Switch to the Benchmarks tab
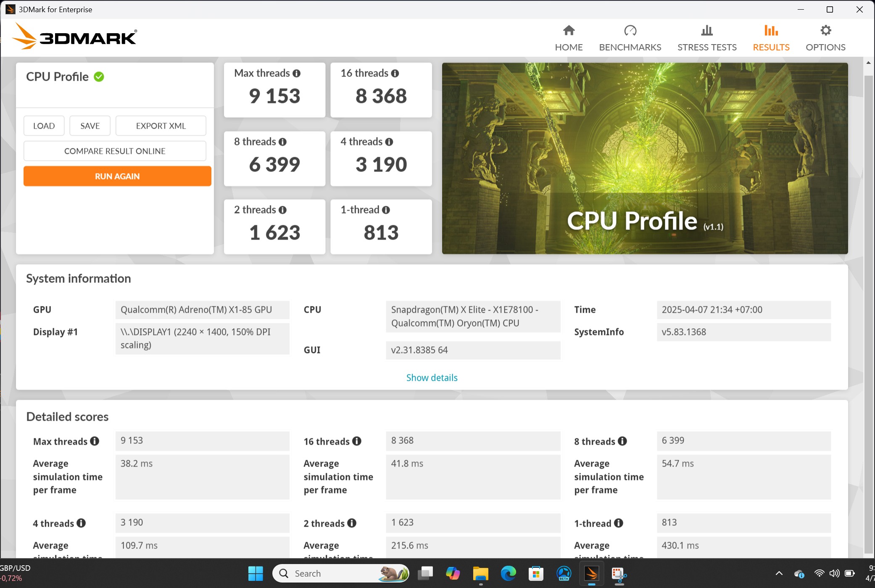Image resolution: width=875 pixels, height=588 pixels. (x=630, y=38)
